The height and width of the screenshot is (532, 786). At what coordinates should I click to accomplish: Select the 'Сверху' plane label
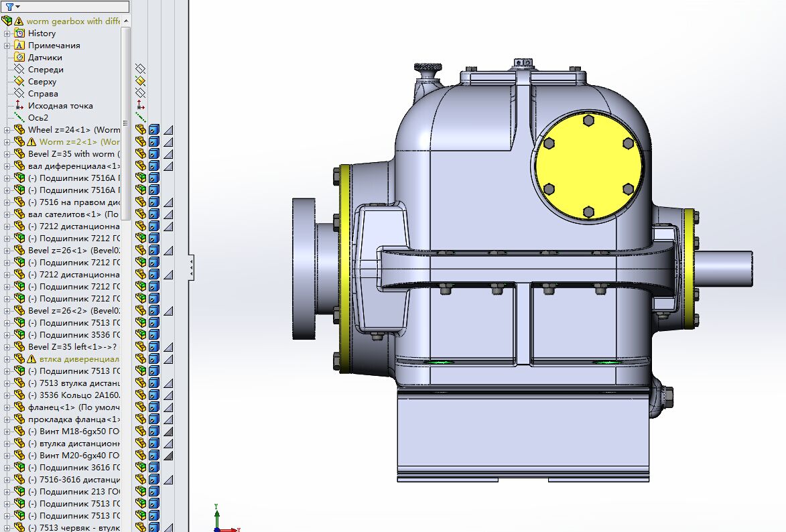point(42,81)
